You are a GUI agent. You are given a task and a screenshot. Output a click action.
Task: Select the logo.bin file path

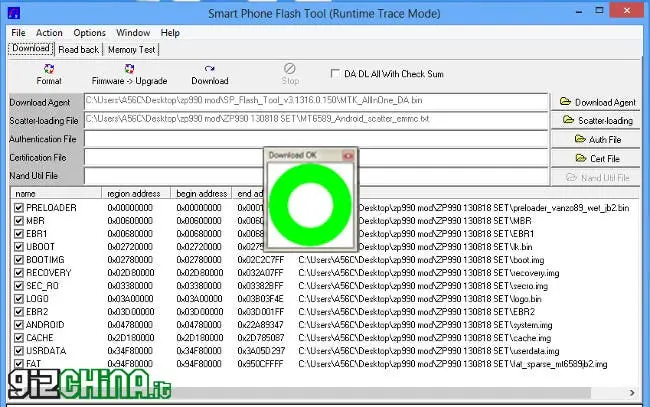pos(420,299)
